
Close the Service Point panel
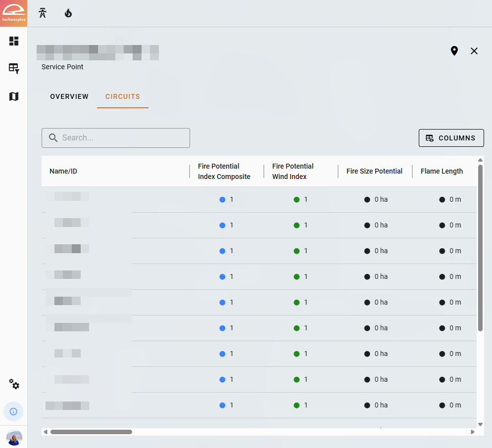point(474,51)
